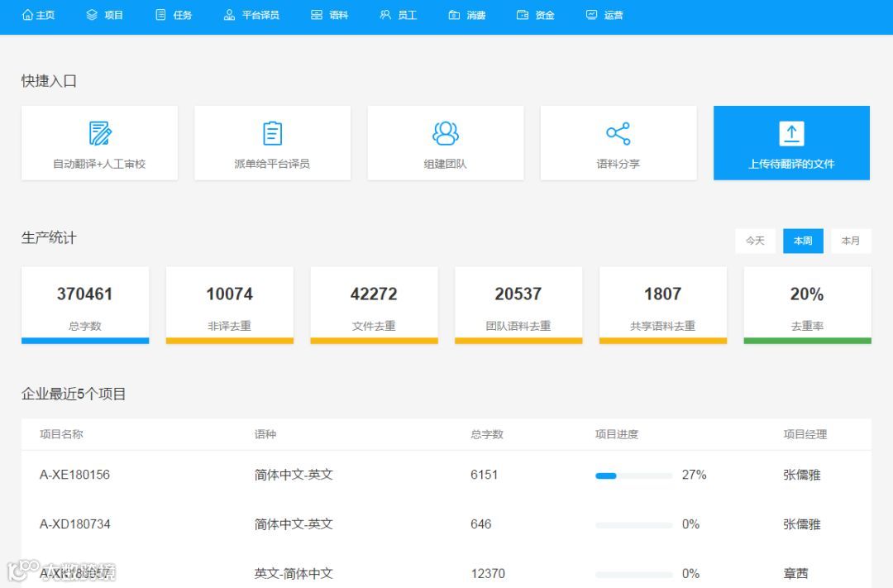
Task: Click the 自动翻译+人工审校 label
Action: pyautogui.click(x=100, y=164)
